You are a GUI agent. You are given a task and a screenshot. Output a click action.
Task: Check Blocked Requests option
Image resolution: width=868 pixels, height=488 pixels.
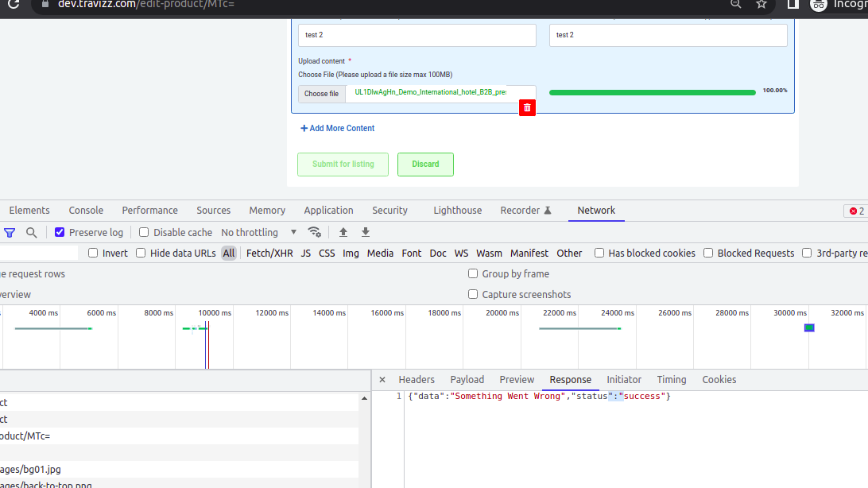coord(708,253)
